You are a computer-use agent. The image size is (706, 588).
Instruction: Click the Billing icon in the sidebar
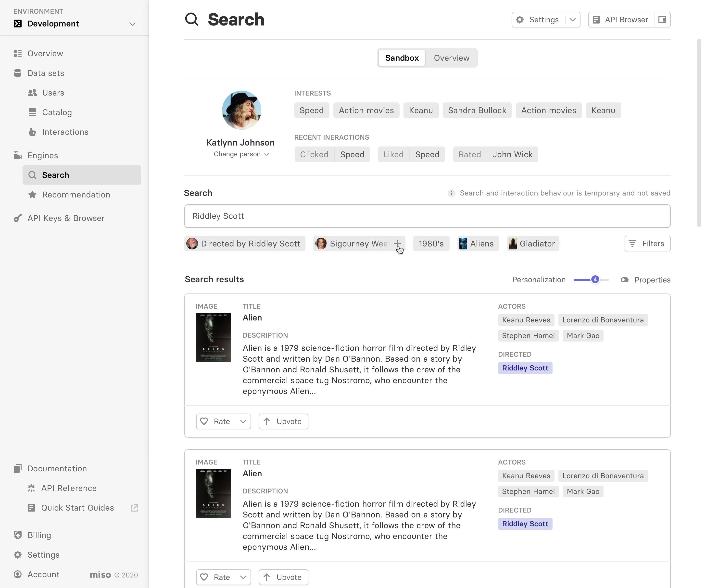click(x=17, y=535)
